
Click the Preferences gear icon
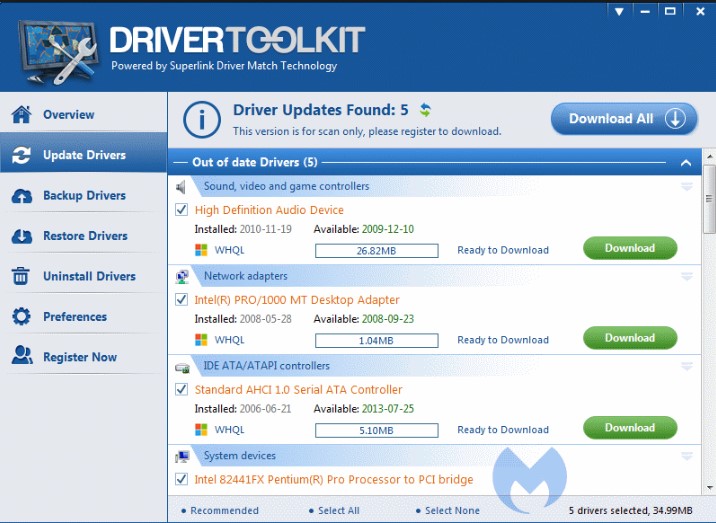click(x=21, y=317)
